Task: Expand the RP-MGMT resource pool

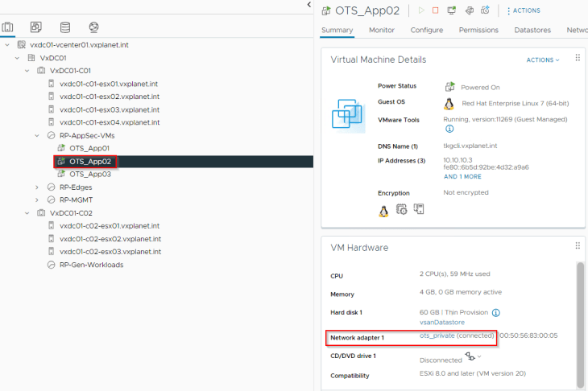Action: (37, 200)
